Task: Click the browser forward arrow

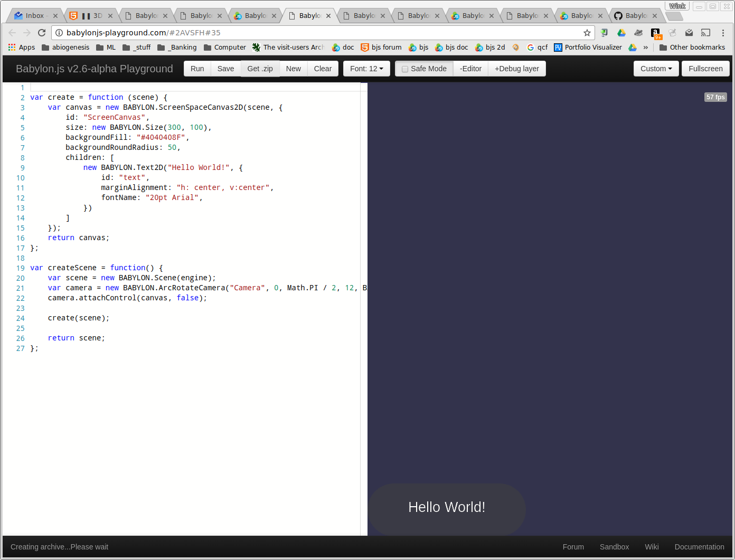Action: pyautogui.click(x=27, y=33)
